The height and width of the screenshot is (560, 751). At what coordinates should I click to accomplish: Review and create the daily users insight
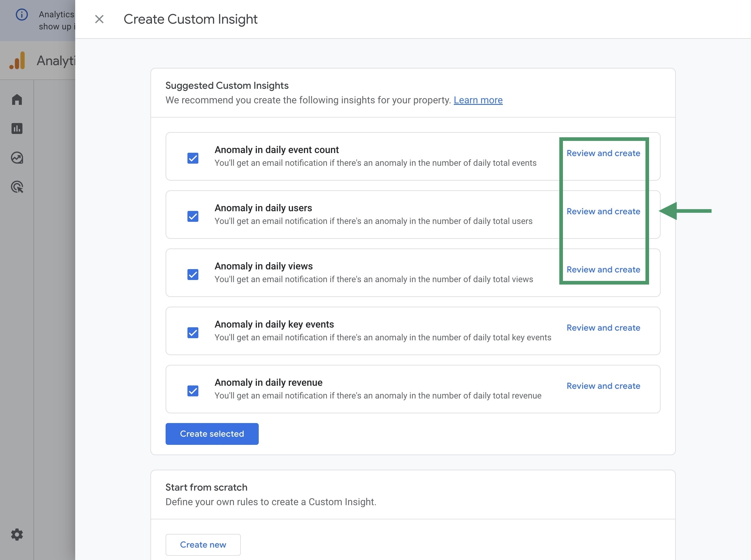[603, 211]
